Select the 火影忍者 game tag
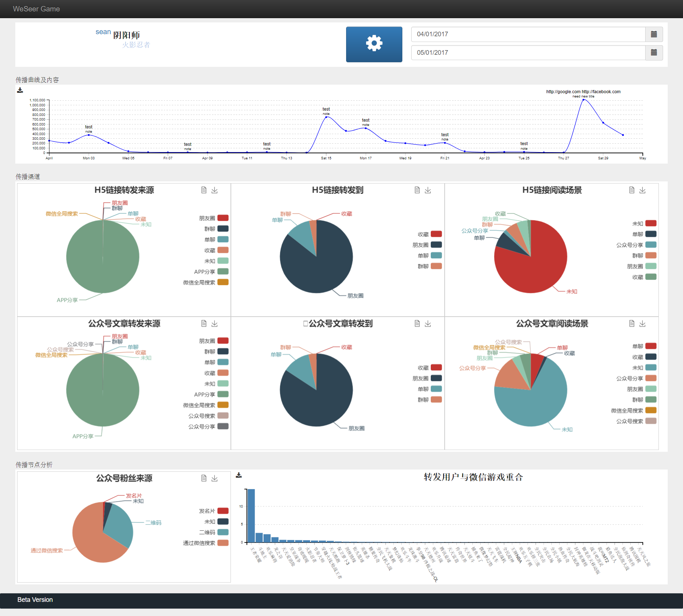 pyautogui.click(x=136, y=45)
